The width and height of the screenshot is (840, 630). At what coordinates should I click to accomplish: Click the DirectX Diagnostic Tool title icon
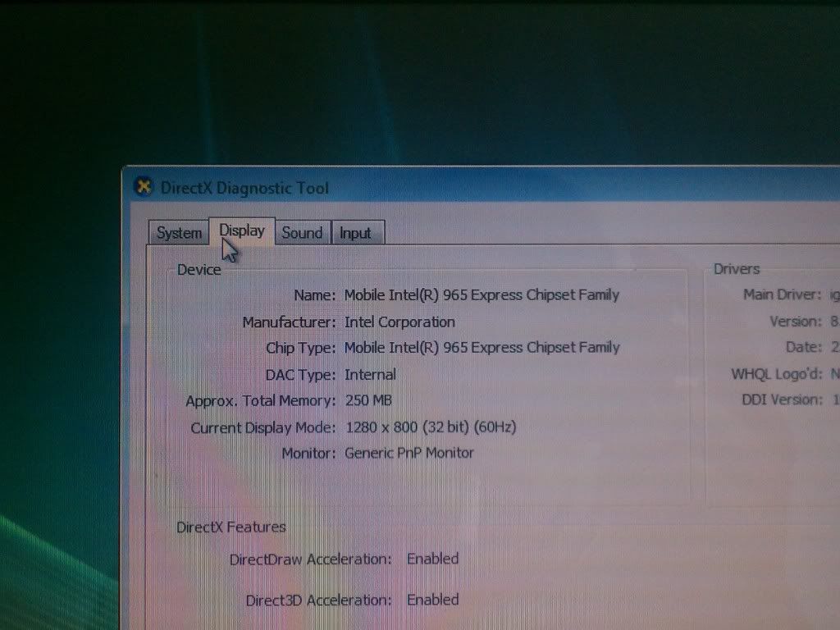tap(143, 186)
